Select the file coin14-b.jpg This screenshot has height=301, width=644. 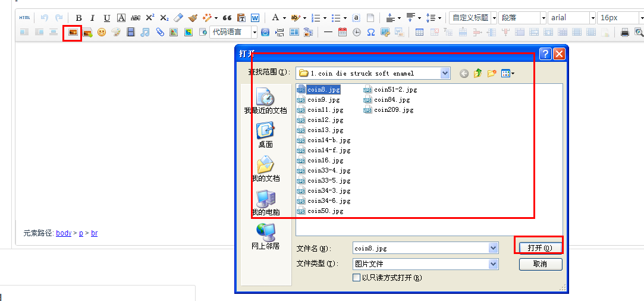pos(323,140)
